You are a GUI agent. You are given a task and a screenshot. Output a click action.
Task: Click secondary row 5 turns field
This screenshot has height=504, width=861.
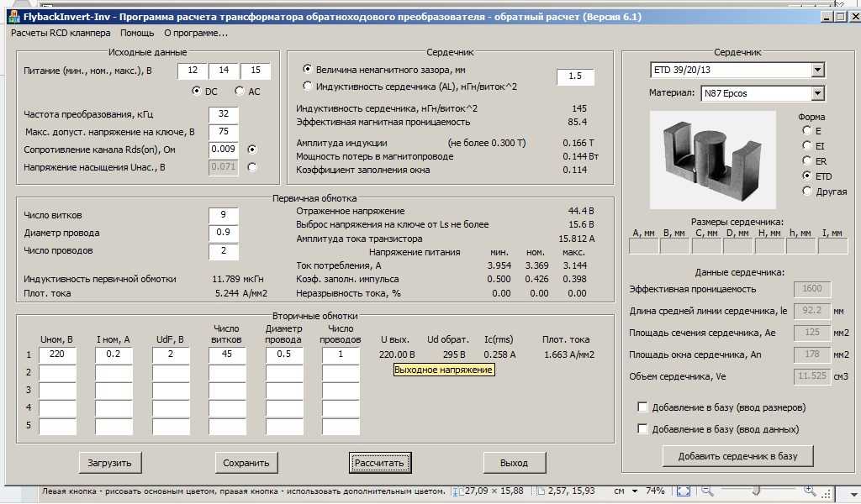[227, 426]
